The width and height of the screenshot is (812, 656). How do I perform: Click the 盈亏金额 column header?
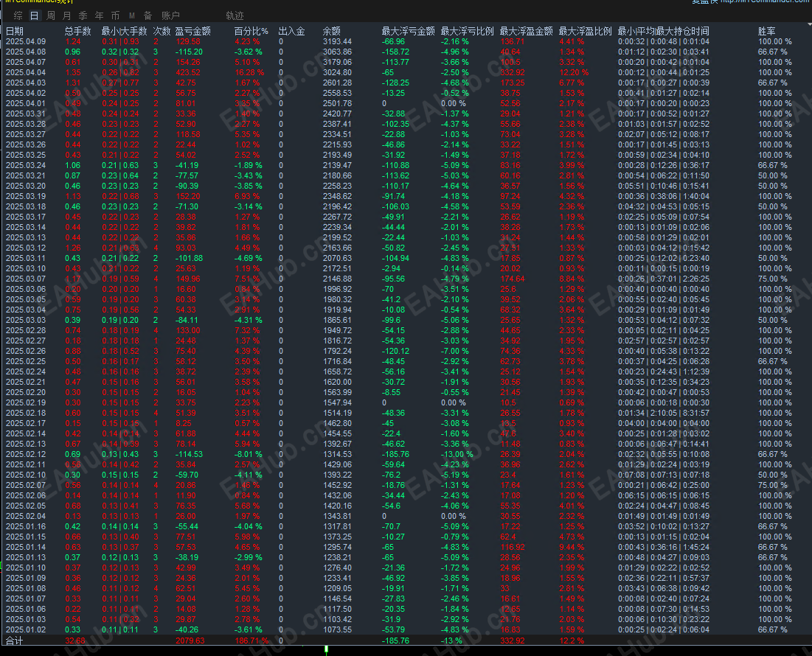pos(193,31)
